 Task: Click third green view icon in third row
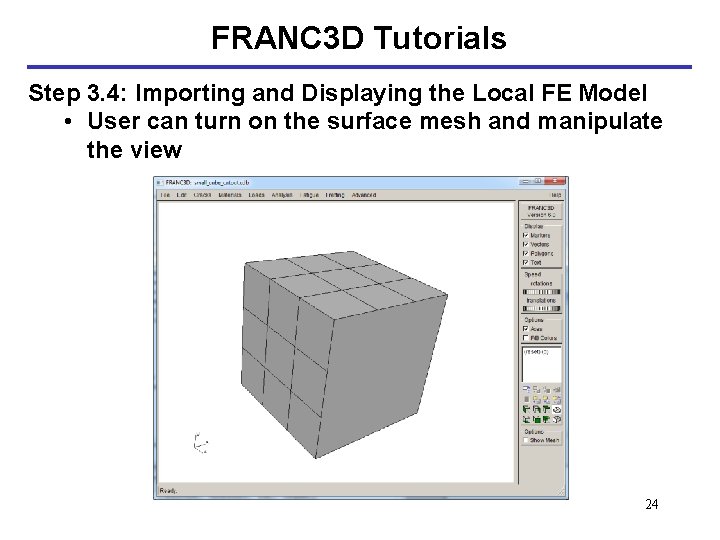tap(546, 409)
